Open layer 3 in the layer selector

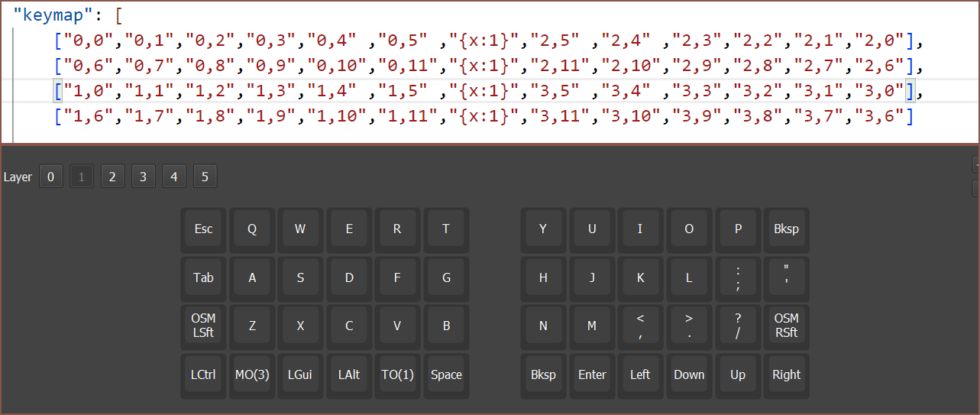coord(143,177)
